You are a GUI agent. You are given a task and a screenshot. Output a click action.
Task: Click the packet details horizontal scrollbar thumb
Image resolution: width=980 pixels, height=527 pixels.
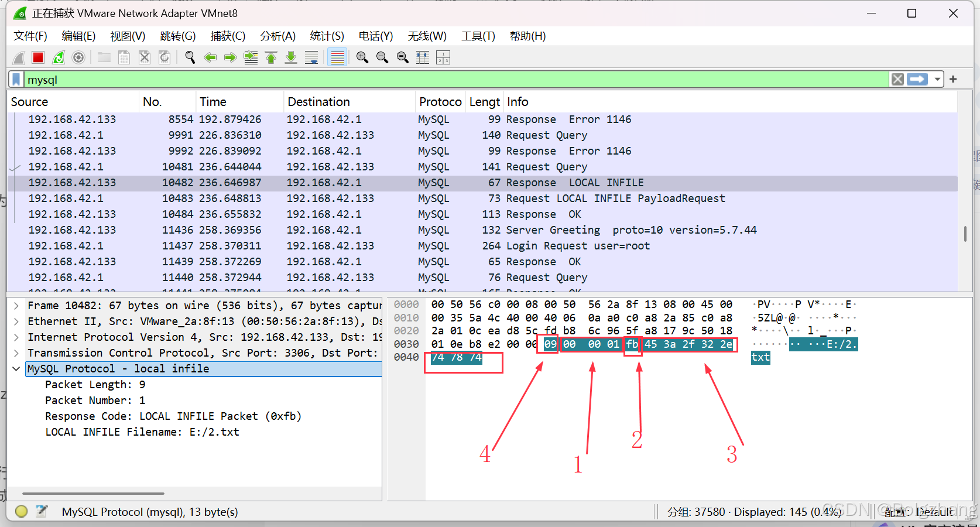tap(93, 494)
